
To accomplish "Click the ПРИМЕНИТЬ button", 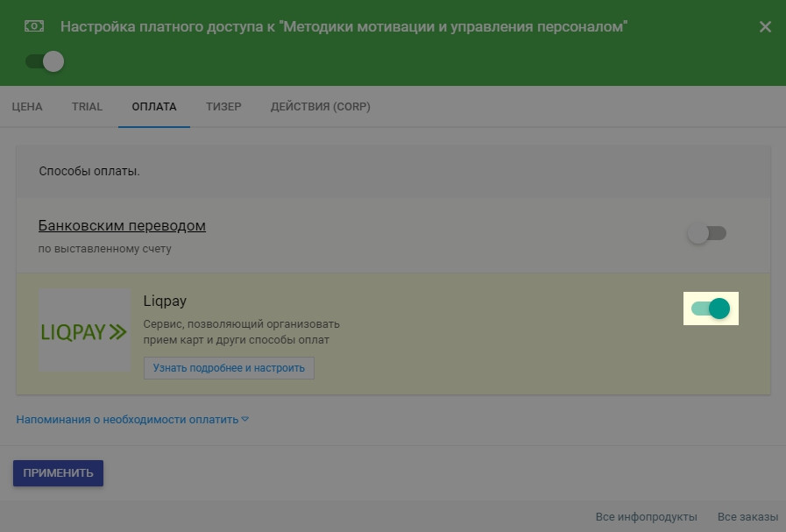I will click(x=58, y=473).
